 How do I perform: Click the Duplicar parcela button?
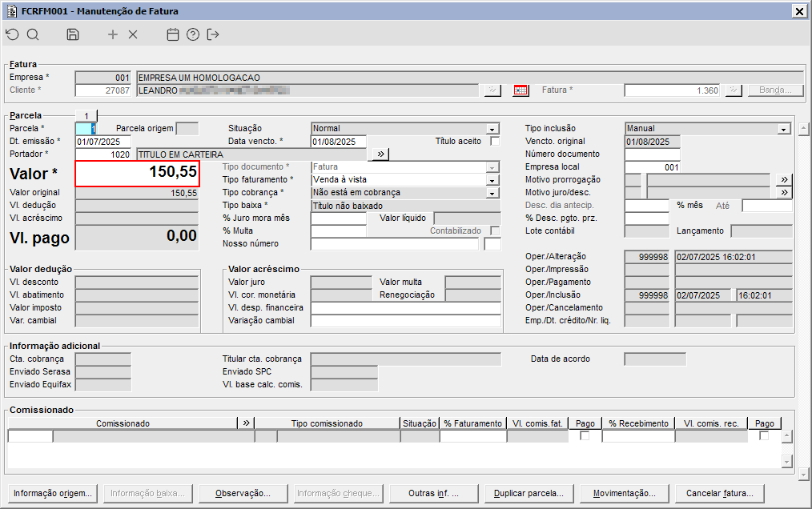[x=529, y=494]
